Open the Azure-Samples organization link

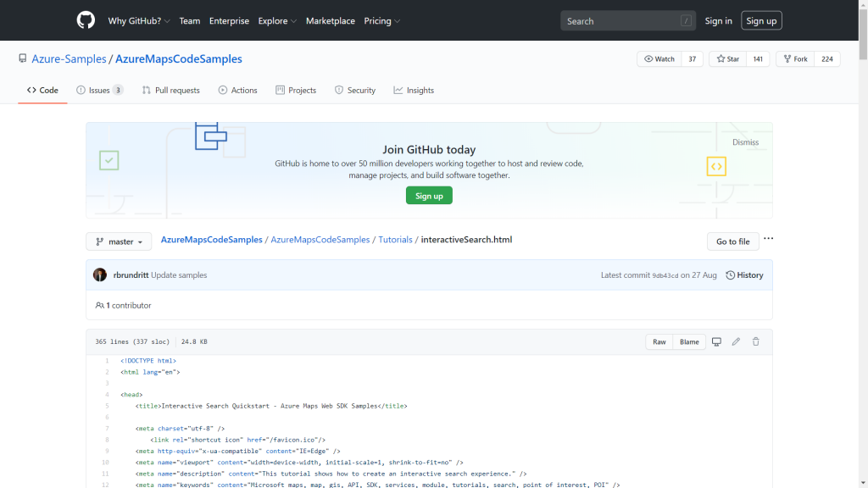coord(69,58)
